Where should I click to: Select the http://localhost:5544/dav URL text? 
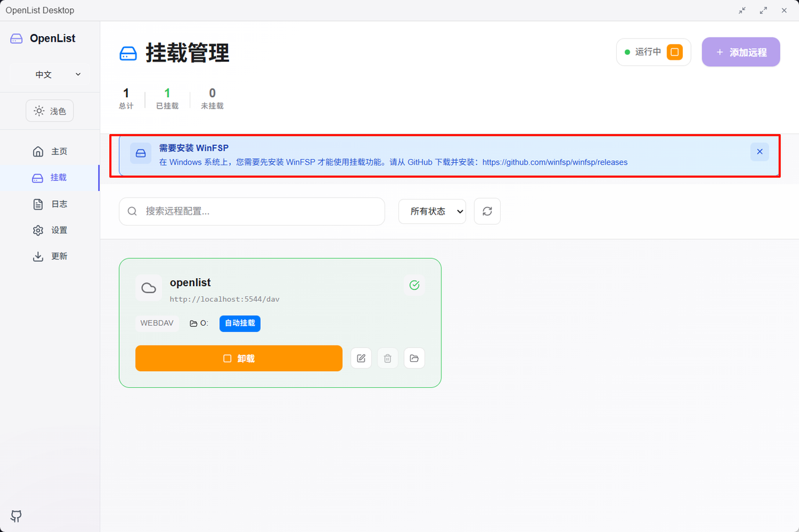pyautogui.click(x=225, y=299)
